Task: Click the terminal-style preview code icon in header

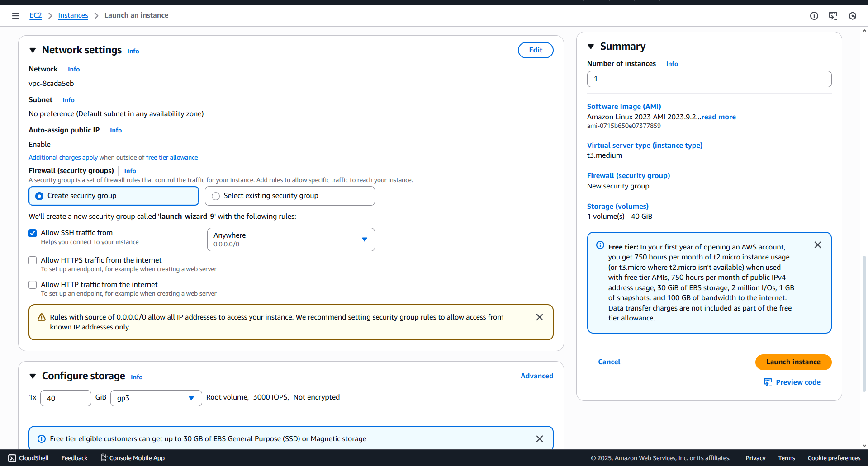Action: (834, 15)
